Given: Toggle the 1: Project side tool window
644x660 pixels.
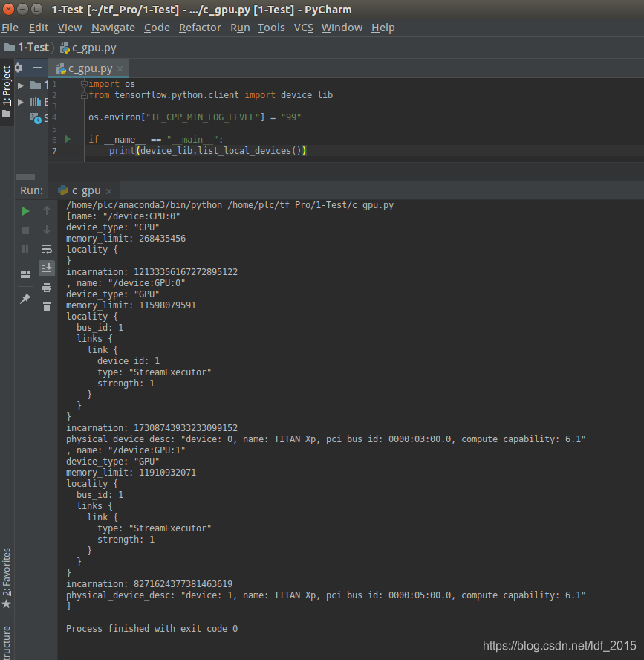Looking at the screenshot, I should coord(7,91).
